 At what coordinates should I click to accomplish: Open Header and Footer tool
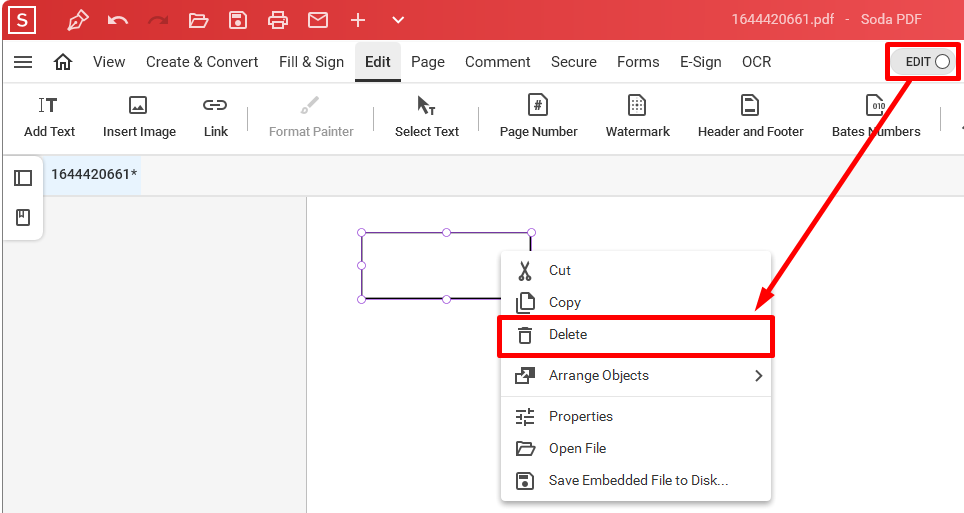click(750, 118)
